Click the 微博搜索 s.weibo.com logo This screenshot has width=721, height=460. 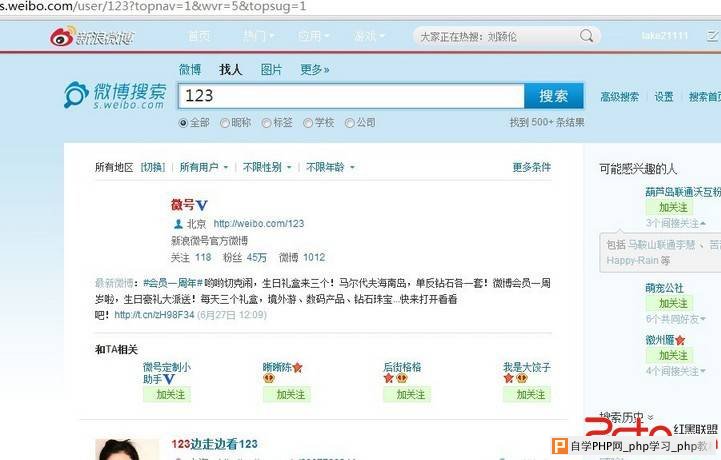point(115,96)
